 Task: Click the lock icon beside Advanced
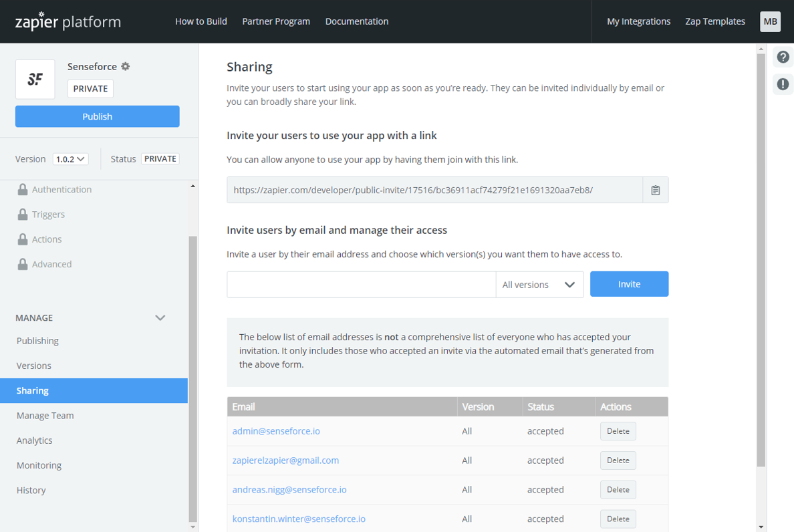click(x=23, y=264)
